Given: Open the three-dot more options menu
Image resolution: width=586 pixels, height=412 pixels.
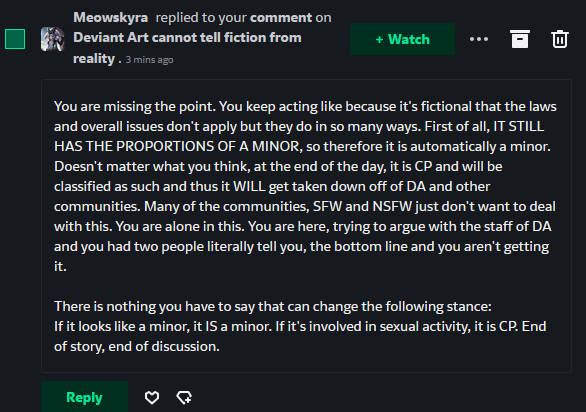Looking at the screenshot, I should tap(479, 39).
